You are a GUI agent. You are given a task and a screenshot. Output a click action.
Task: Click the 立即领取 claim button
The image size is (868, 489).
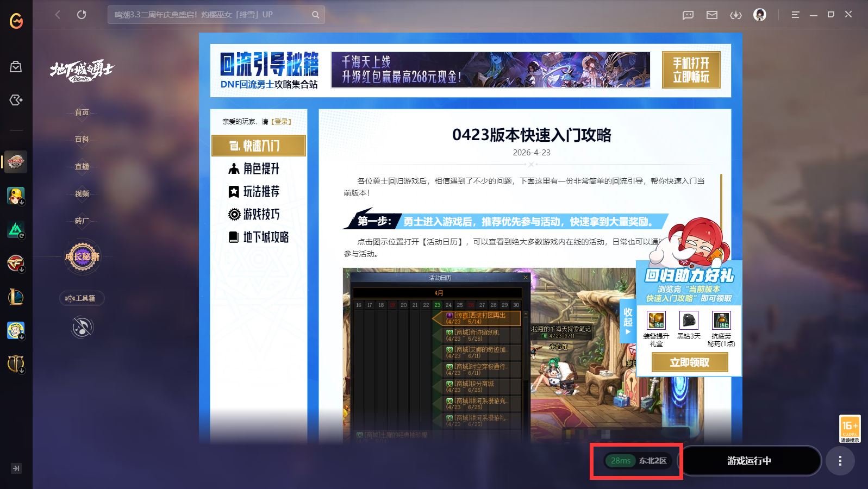pyautogui.click(x=690, y=362)
